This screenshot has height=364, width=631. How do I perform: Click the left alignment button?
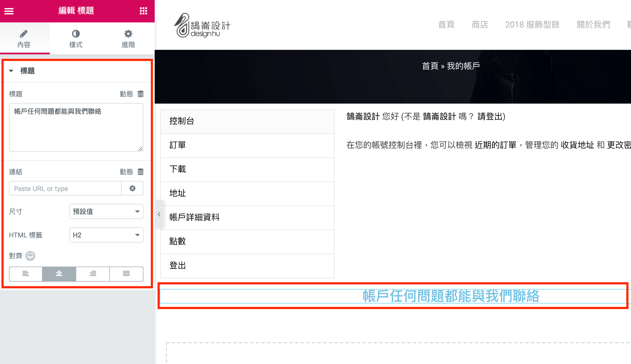(25, 274)
